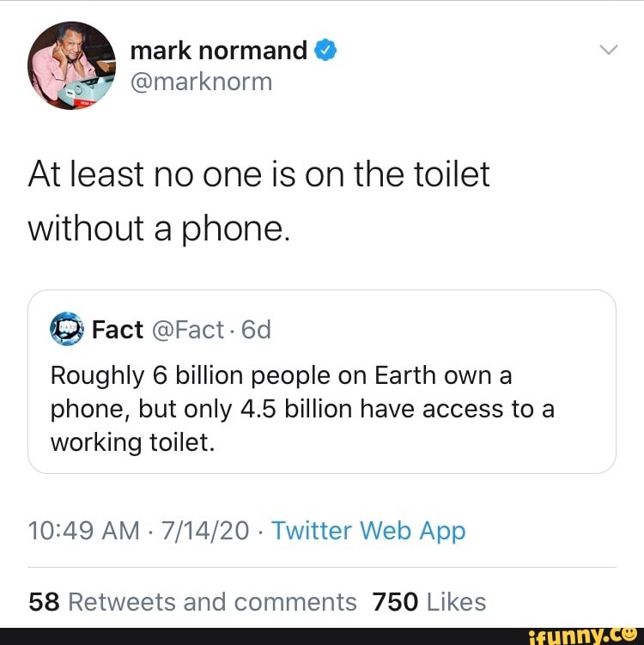Open mark normand's profile picture
644x645 pixels.
coord(71,66)
